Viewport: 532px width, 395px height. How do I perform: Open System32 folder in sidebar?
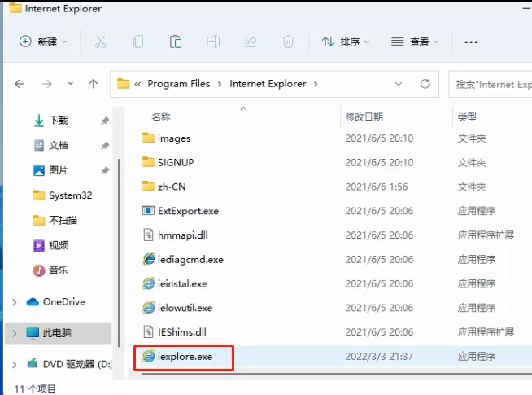[62, 195]
